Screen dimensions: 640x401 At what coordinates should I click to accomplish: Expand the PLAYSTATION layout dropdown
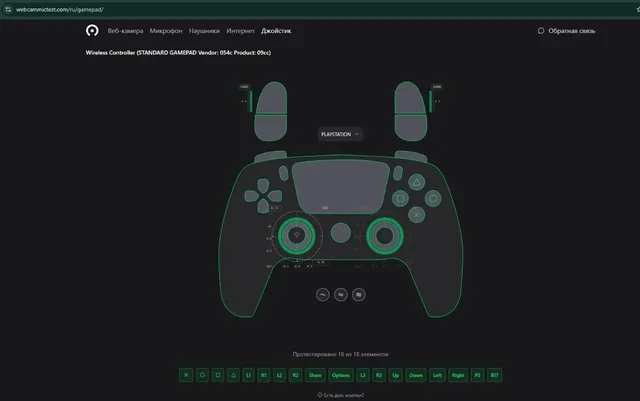pyautogui.click(x=340, y=134)
